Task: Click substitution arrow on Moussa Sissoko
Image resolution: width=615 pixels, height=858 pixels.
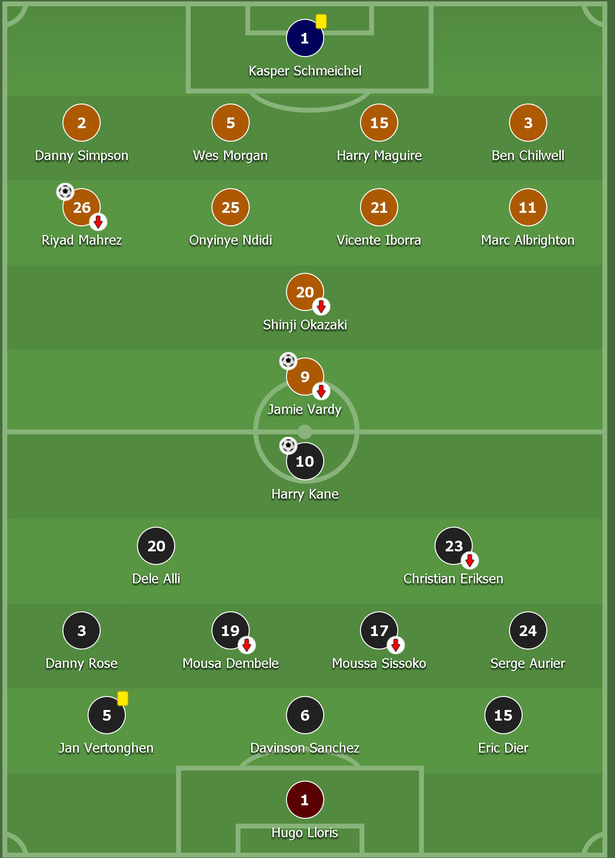Action: point(396,645)
